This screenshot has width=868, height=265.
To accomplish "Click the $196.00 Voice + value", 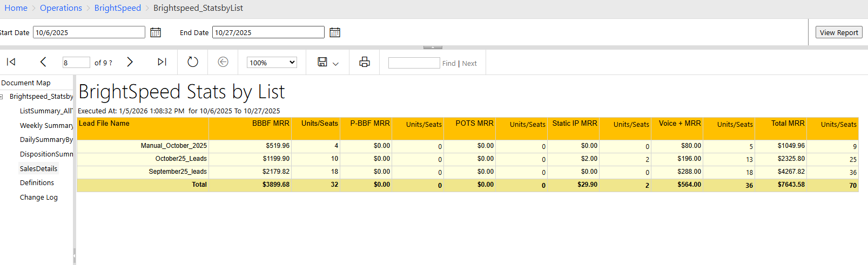I will click(689, 159).
